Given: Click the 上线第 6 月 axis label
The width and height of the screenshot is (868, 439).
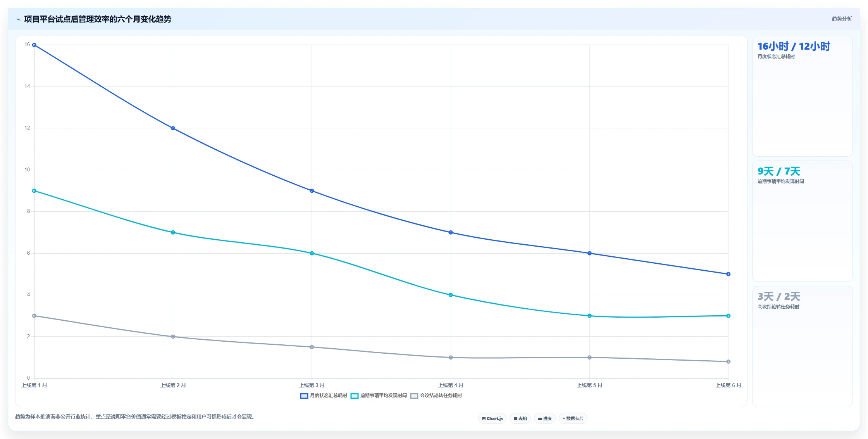Looking at the screenshot, I should tap(728, 385).
